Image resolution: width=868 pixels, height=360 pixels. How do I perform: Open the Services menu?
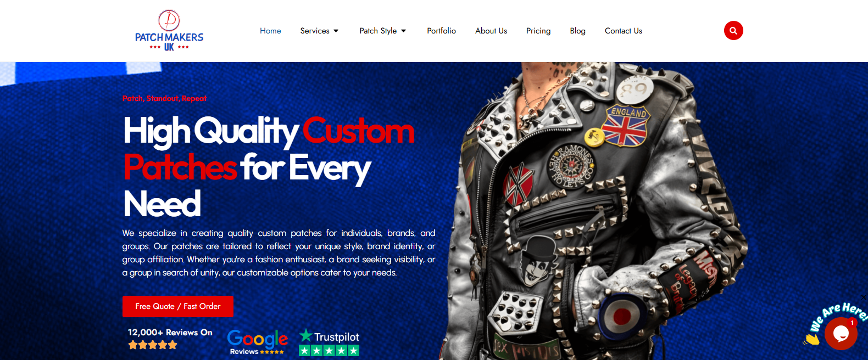pos(315,31)
